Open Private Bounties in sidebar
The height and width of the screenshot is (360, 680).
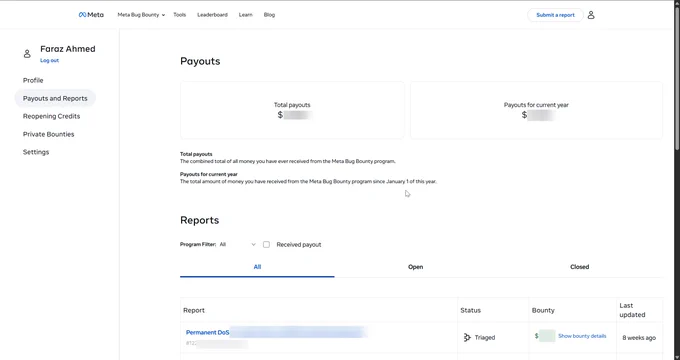coord(49,134)
